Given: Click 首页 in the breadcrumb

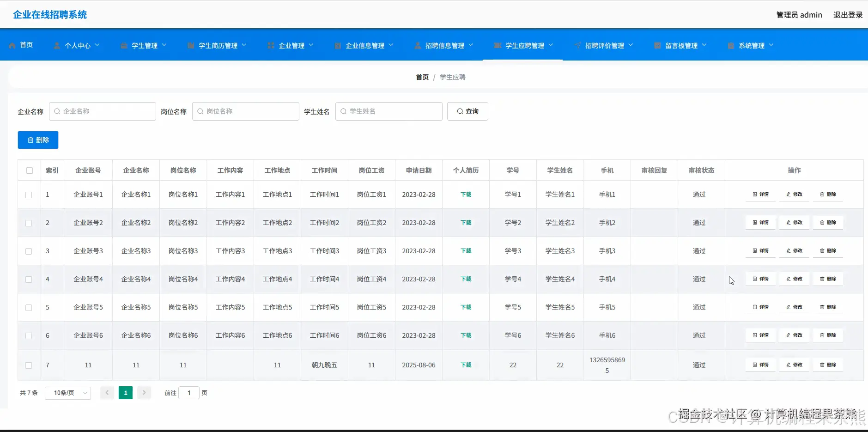Looking at the screenshot, I should [422, 77].
